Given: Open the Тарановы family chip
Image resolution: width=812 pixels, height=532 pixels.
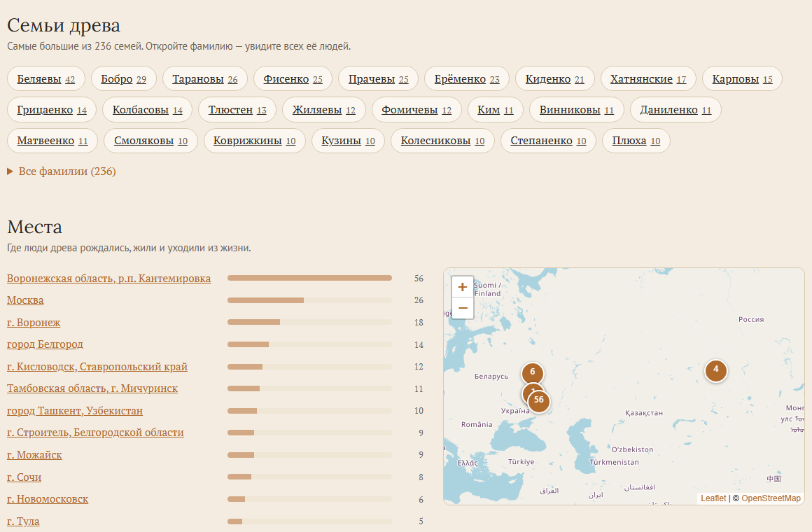Looking at the screenshot, I should (x=205, y=78).
